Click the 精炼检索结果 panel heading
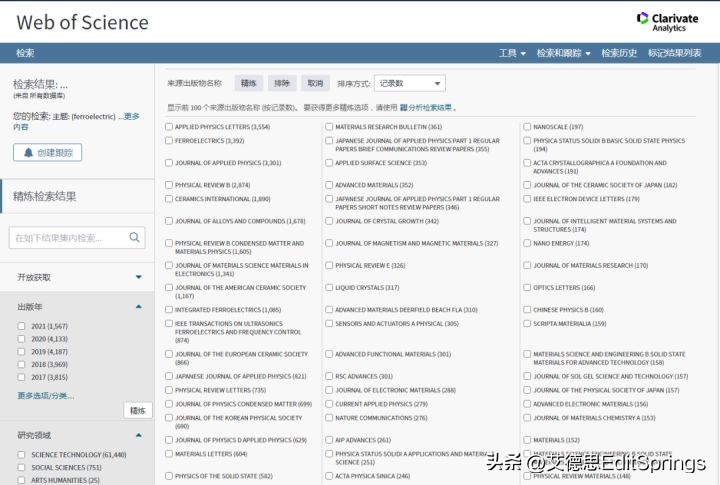Image resolution: width=720 pixels, height=485 pixels. click(x=45, y=196)
